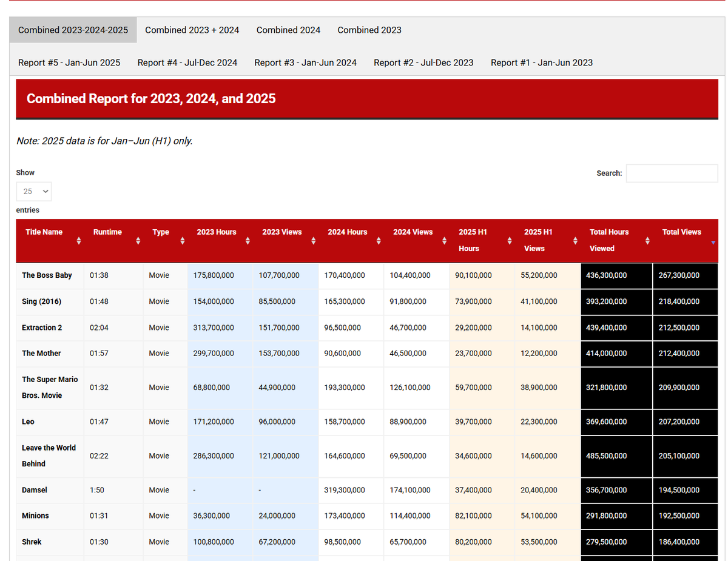Open the Combined 2023 report

(369, 30)
